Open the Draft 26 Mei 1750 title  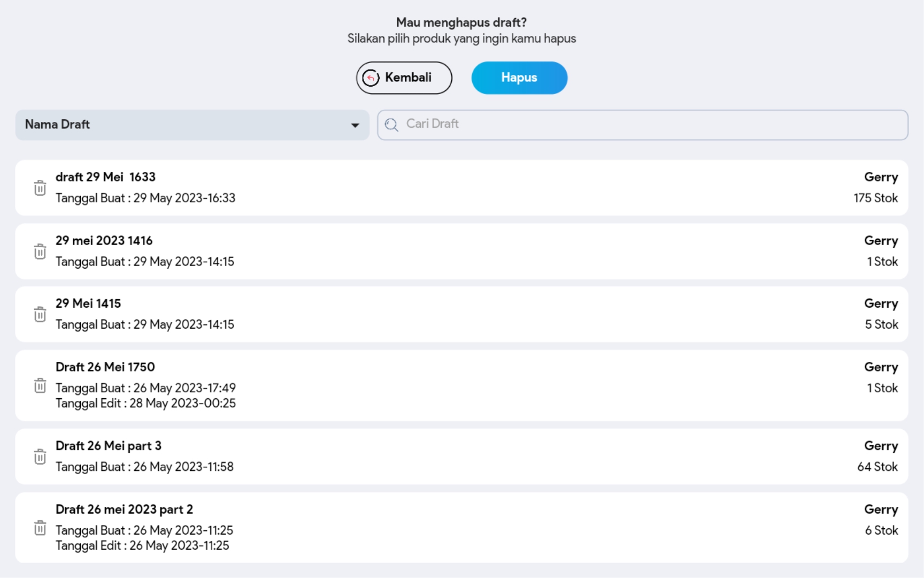tap(105, 367)
